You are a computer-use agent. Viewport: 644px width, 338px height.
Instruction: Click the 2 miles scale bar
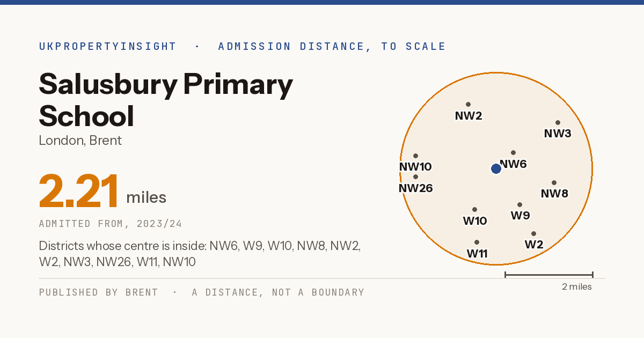tap(548, 275)
